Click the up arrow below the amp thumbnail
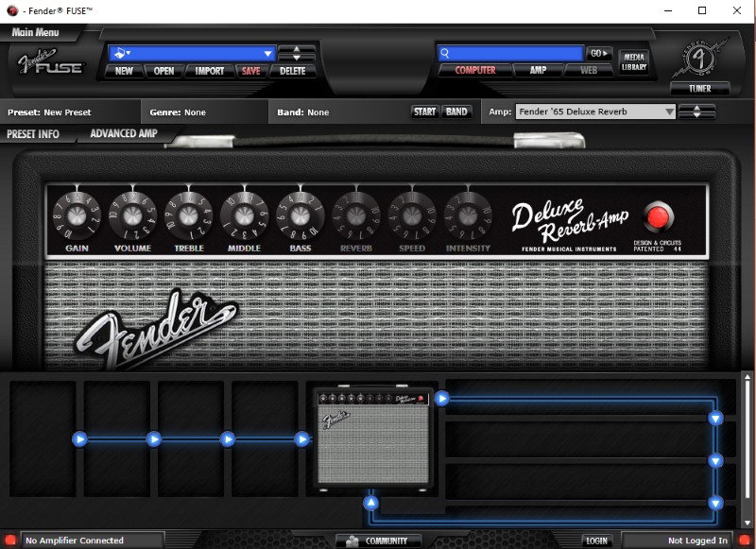The image size is (756, 549). (371, 502)
